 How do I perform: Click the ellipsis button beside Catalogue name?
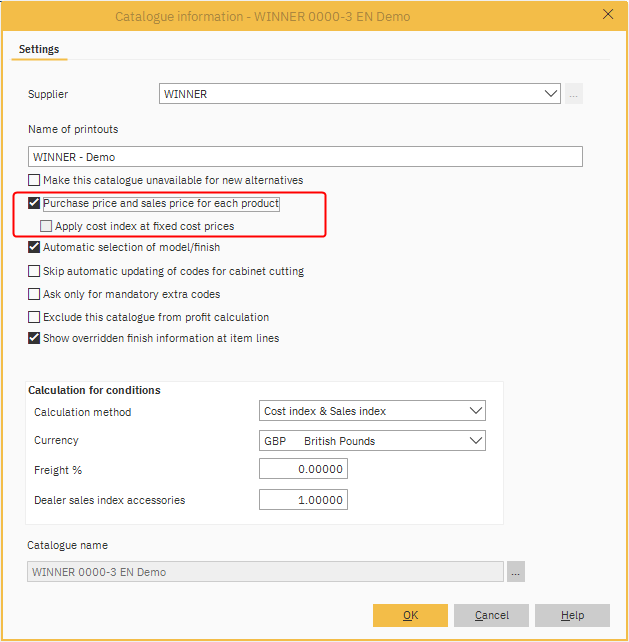[515, 572]
